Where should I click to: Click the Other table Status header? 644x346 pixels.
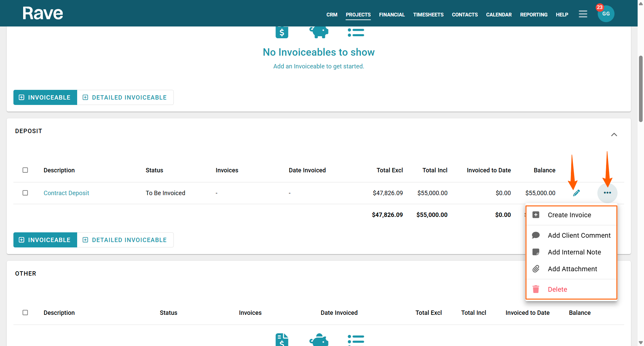168,312
